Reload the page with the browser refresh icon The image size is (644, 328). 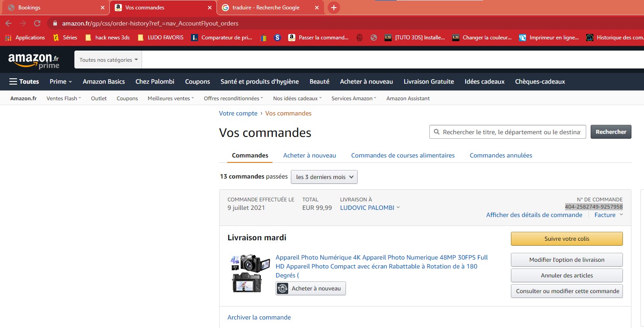38,23
